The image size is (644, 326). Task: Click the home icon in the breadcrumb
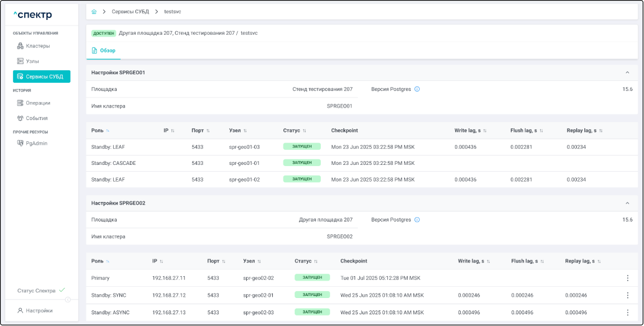pyautogui.click(x=94, y=12)
